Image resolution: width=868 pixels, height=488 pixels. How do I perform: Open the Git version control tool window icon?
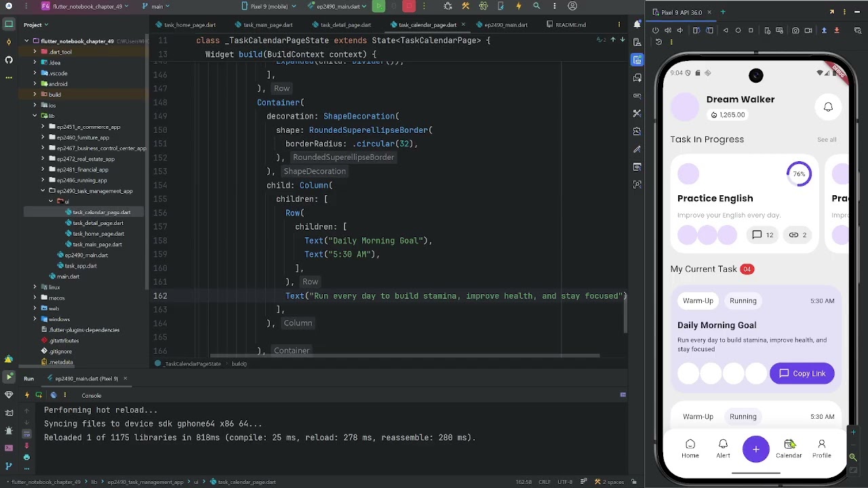coord(9,466)
